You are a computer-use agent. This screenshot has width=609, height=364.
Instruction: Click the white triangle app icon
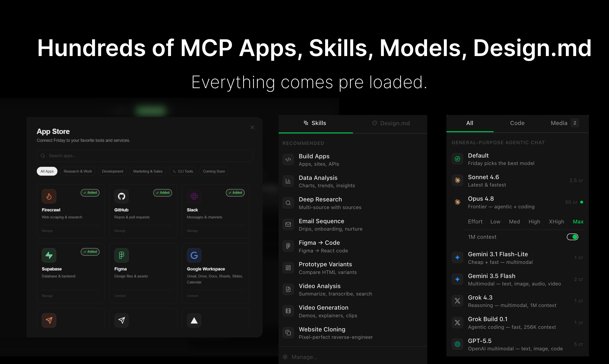pos(194,320)
